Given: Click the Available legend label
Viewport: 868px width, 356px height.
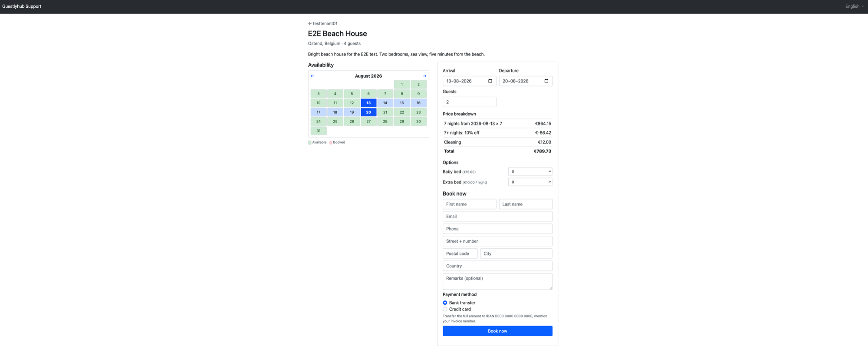Looking at the screenshot, I should [x=319, y=142].
